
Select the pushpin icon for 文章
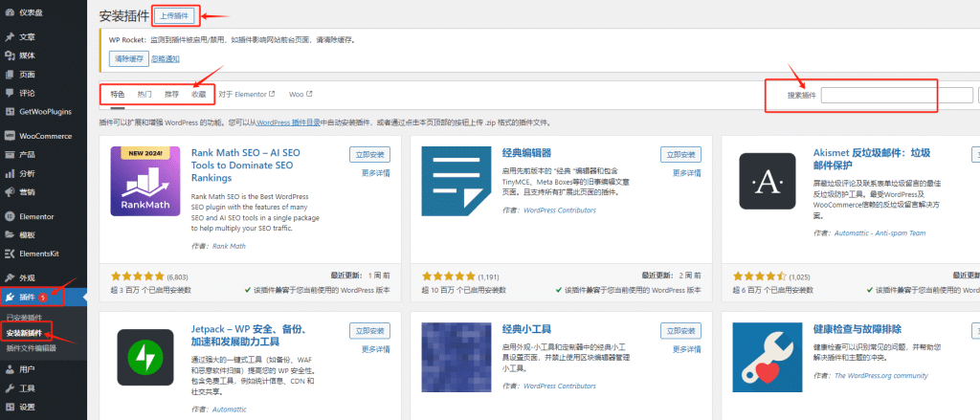pos(10,37)
